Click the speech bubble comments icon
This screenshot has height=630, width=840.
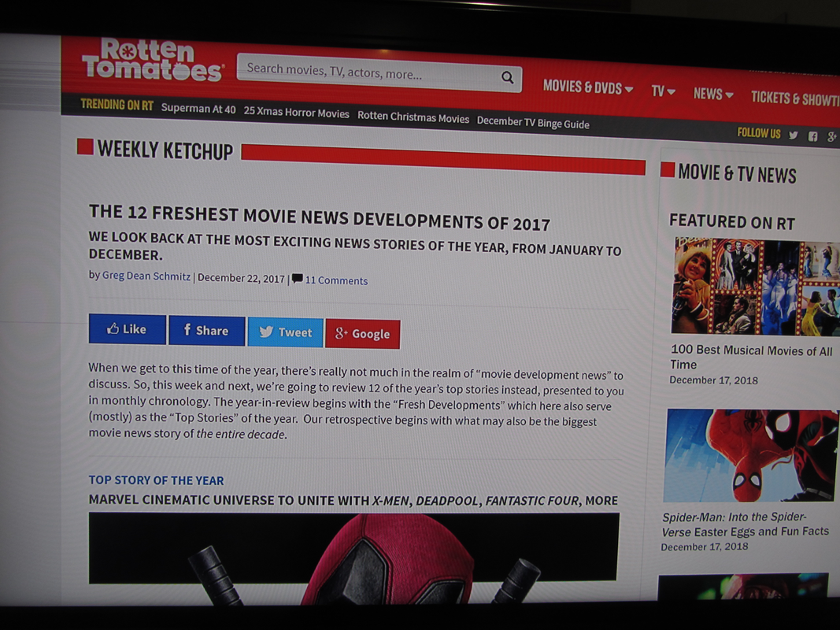coord(298,279)
